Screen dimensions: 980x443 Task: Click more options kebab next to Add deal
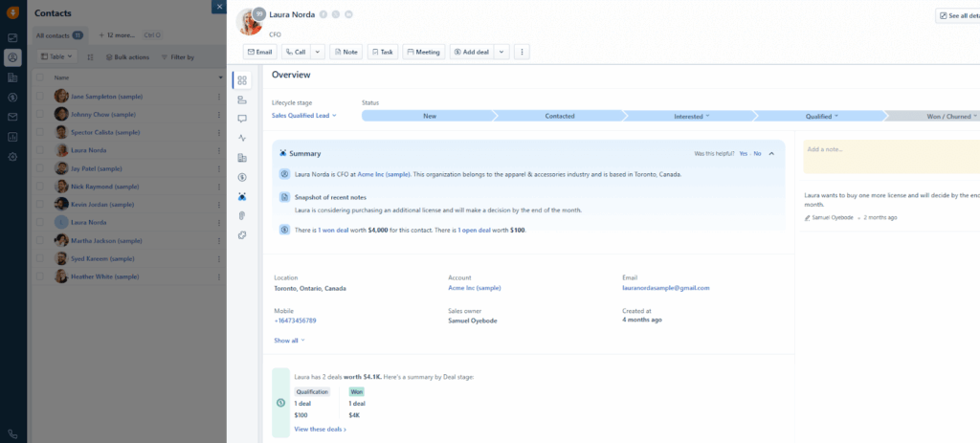click(522, 52)
